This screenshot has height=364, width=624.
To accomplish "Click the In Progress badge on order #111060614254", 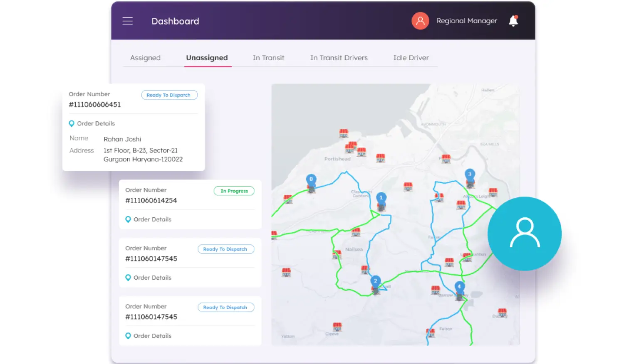I will click(x=234, y=191).
